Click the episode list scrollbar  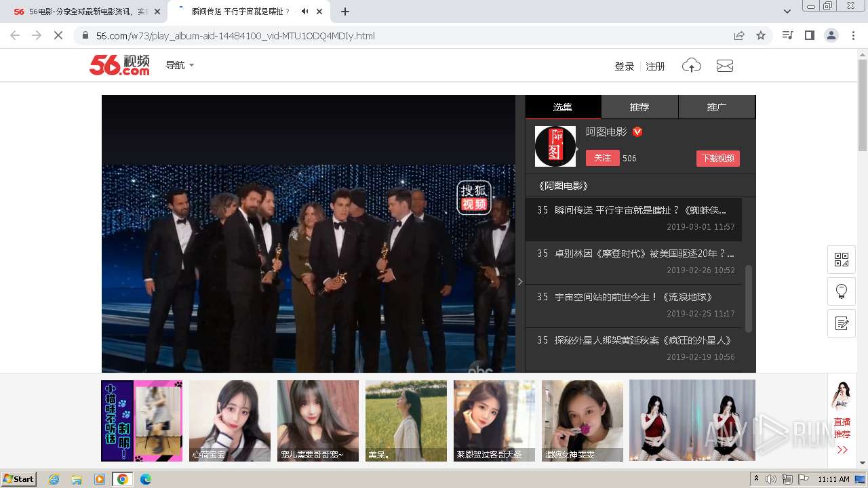749,298
